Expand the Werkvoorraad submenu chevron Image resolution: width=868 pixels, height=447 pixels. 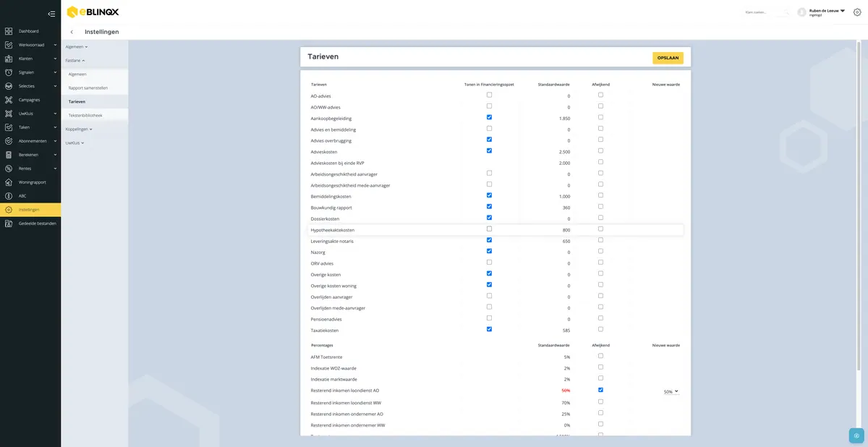coord(56,45)
